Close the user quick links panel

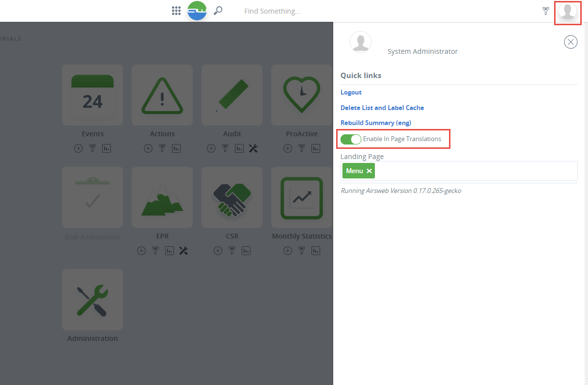pyautogui.click(x=571, y=42)
